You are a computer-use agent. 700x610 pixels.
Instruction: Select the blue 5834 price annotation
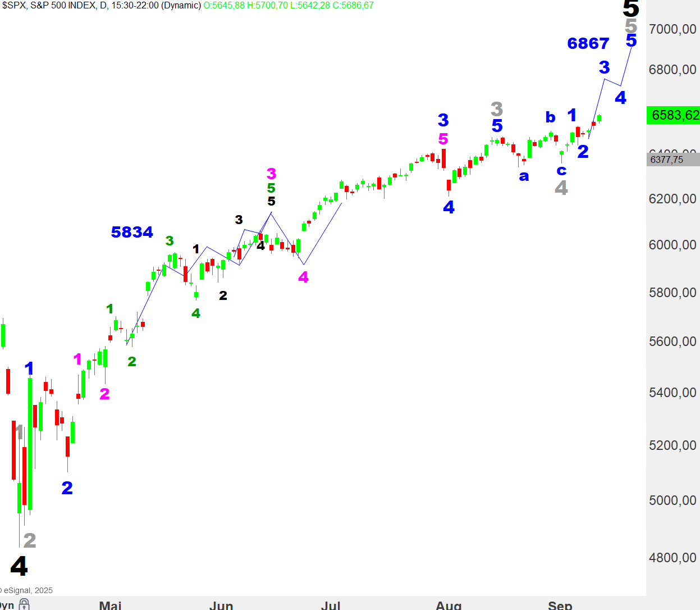tap(132, 232)
